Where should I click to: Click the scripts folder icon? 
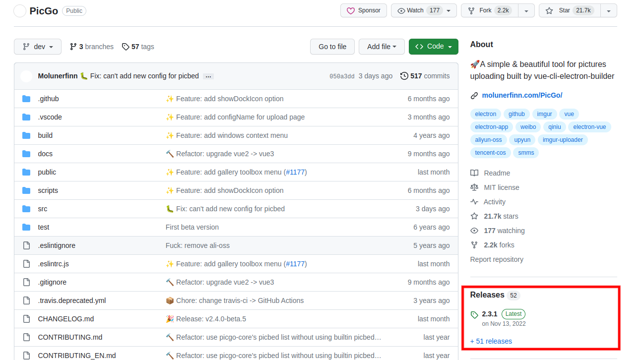point(26,190)
